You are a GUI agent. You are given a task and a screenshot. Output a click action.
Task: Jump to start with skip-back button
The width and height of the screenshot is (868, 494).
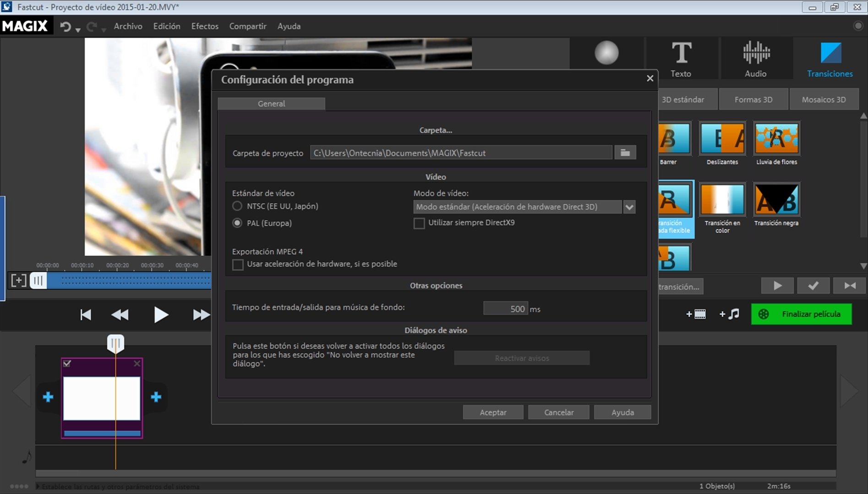pos(86,315)
